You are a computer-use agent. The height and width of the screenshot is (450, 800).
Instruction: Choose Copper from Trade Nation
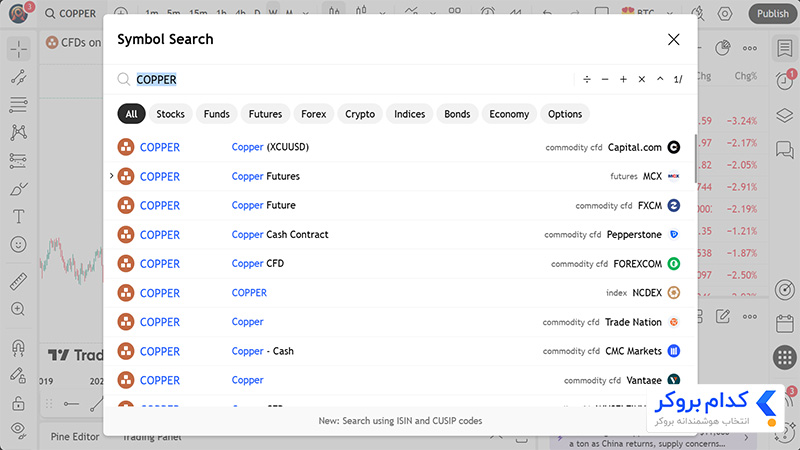click(x=399, y=322)
